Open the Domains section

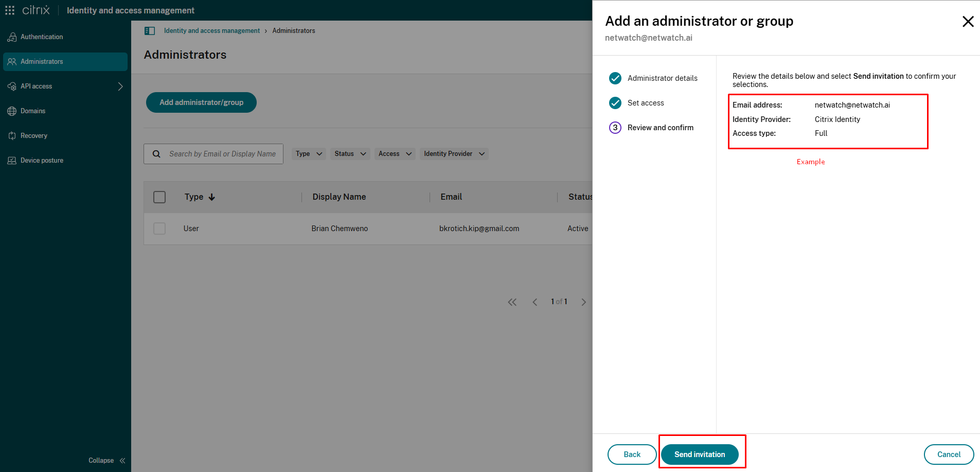click(32, 111)
